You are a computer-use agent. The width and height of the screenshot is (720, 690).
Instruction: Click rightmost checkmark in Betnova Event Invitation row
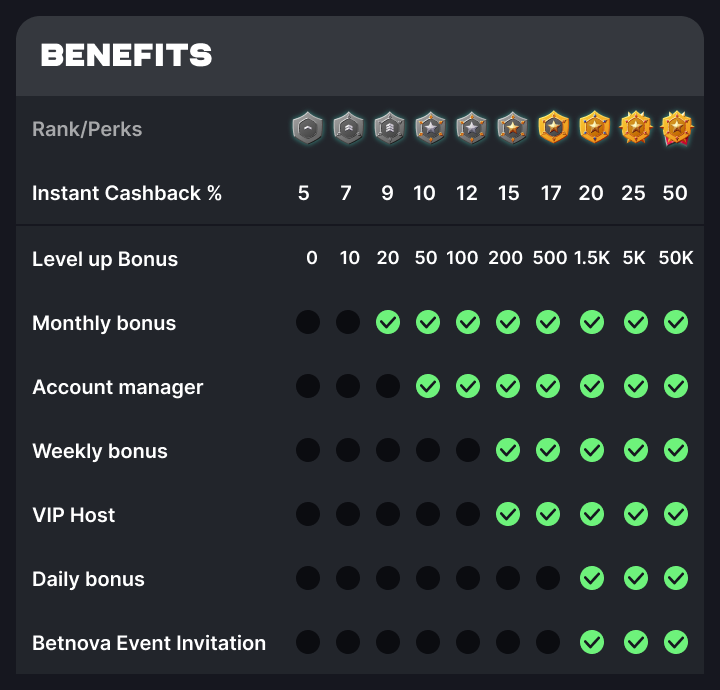point(676,642)
